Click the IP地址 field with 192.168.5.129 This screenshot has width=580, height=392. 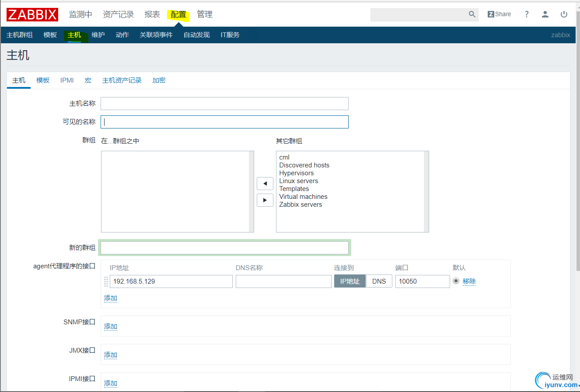point(171,281)
